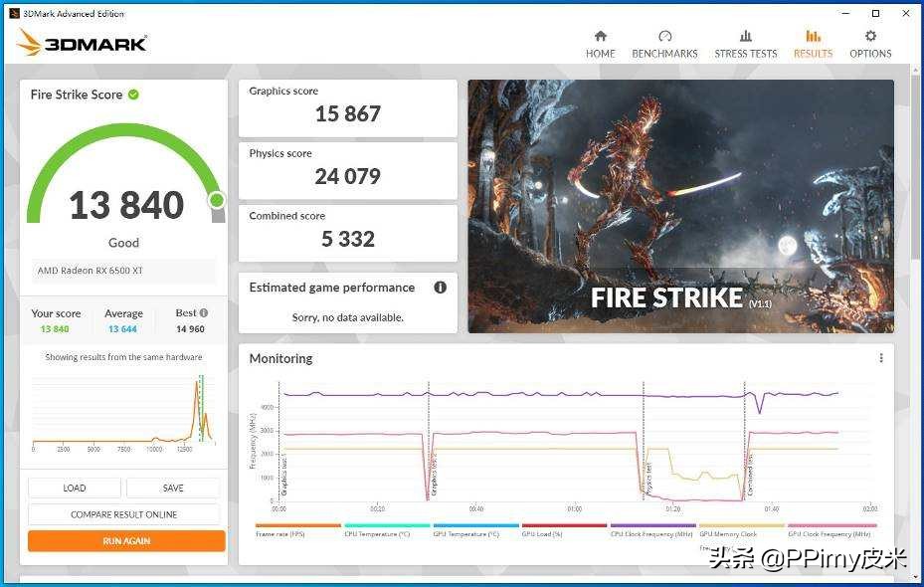924x587 pixels.
Task: Click the score distribution histogram chart
Action: [123, 413]
